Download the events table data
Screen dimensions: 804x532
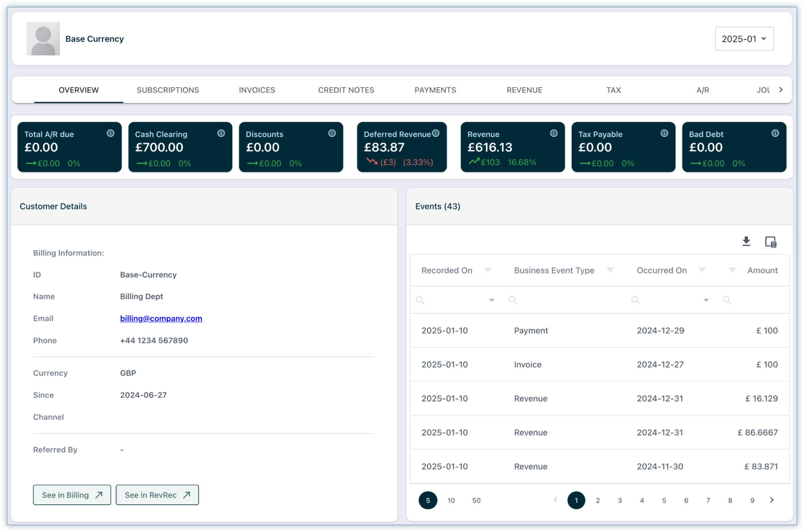coord(746,241)
